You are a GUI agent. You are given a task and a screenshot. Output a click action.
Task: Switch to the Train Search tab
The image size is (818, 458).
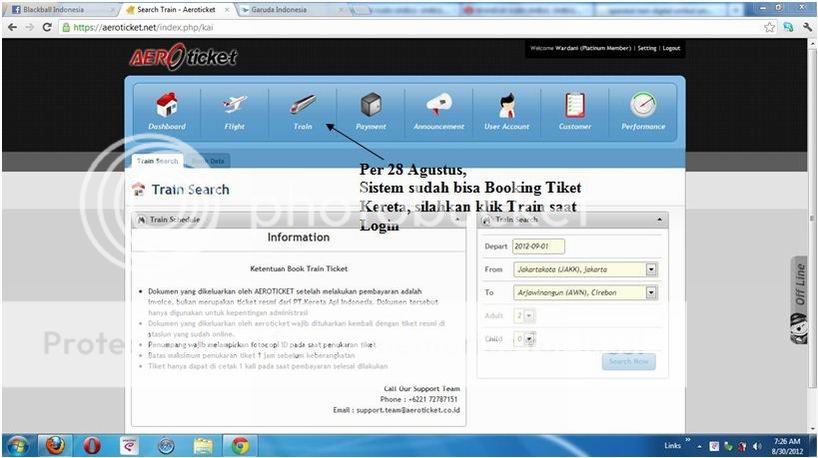click(x=157, y=161)
